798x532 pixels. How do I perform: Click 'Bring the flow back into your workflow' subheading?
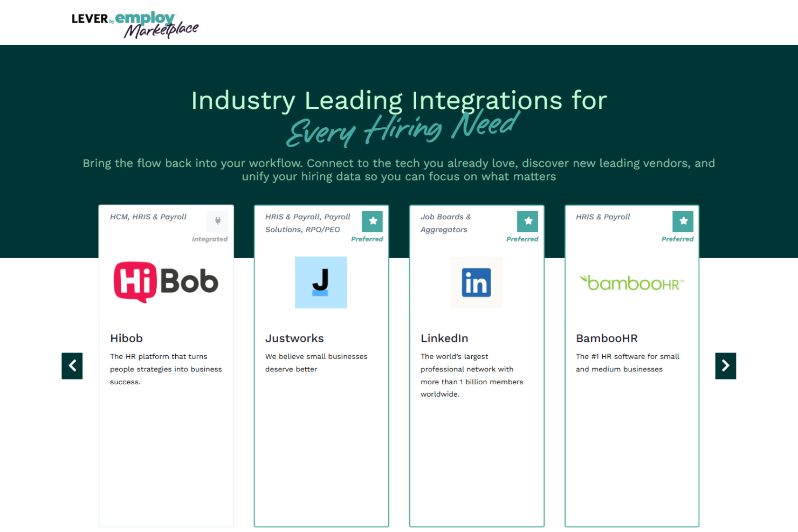(x=399, y=170)
